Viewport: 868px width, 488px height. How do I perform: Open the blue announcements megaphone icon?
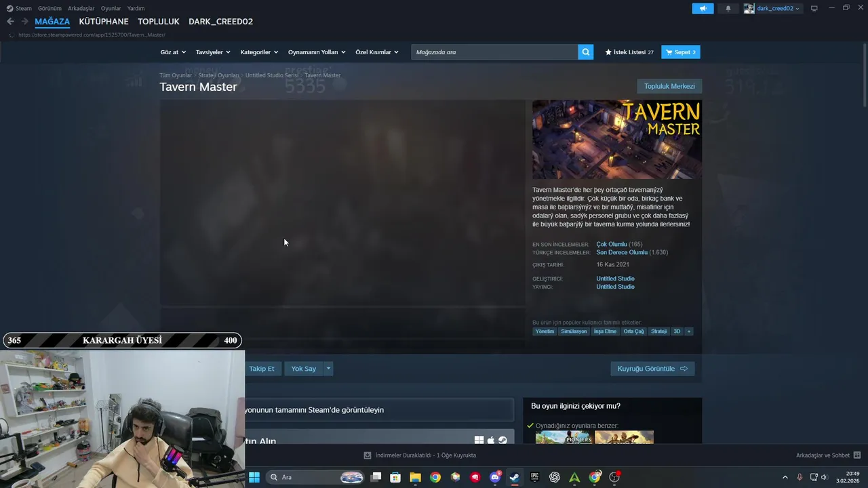[x=703, y=8]
